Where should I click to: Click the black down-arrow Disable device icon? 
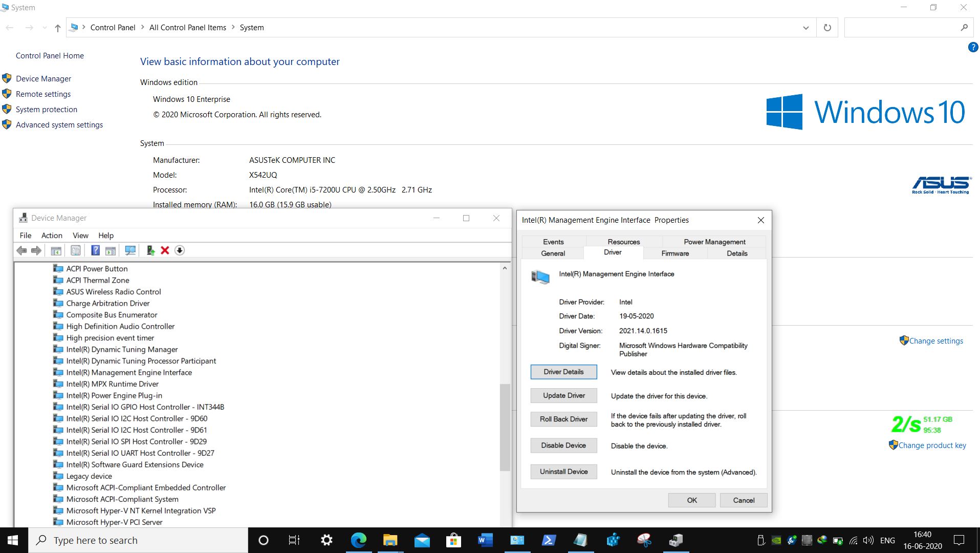pyautogui.click(x=180, y=250)
